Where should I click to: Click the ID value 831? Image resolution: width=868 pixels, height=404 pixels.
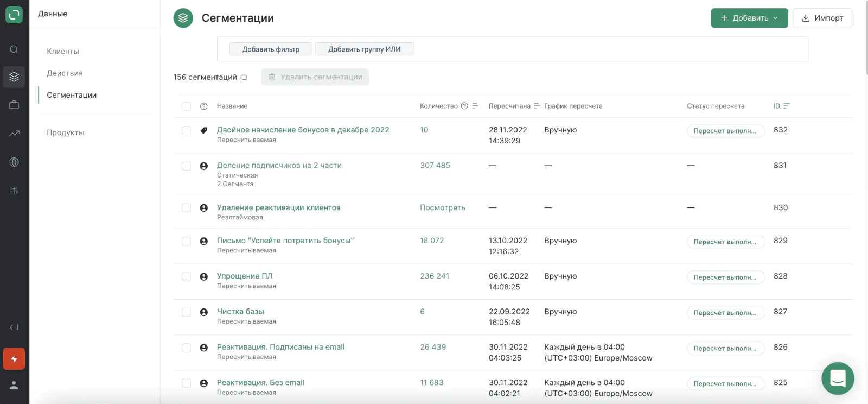pos(780,165)
